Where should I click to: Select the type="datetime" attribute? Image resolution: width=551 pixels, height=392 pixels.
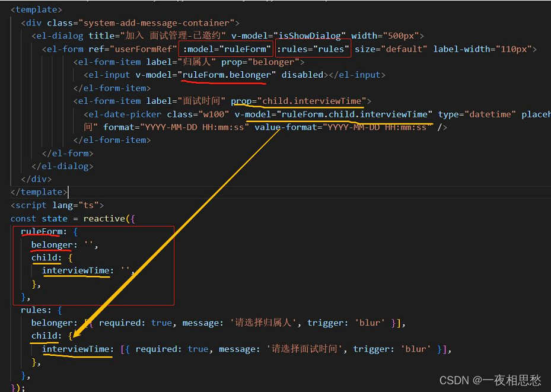coord(477,114)
